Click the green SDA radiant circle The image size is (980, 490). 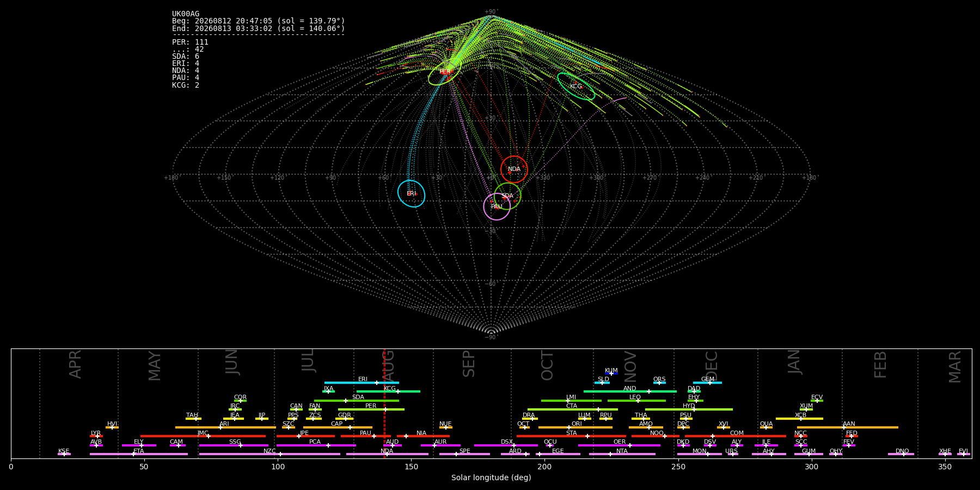(507, 196)
